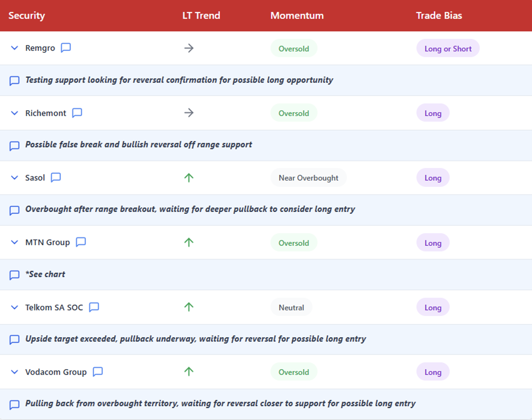
Task: Collapse the Richemont row chevron
Action: click(15, 113)
